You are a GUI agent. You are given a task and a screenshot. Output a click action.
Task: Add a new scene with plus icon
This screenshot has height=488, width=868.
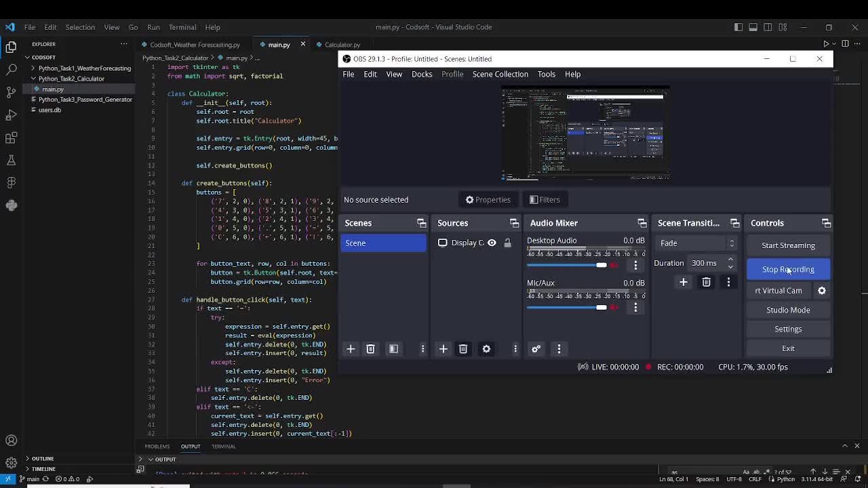click(351, 349)
